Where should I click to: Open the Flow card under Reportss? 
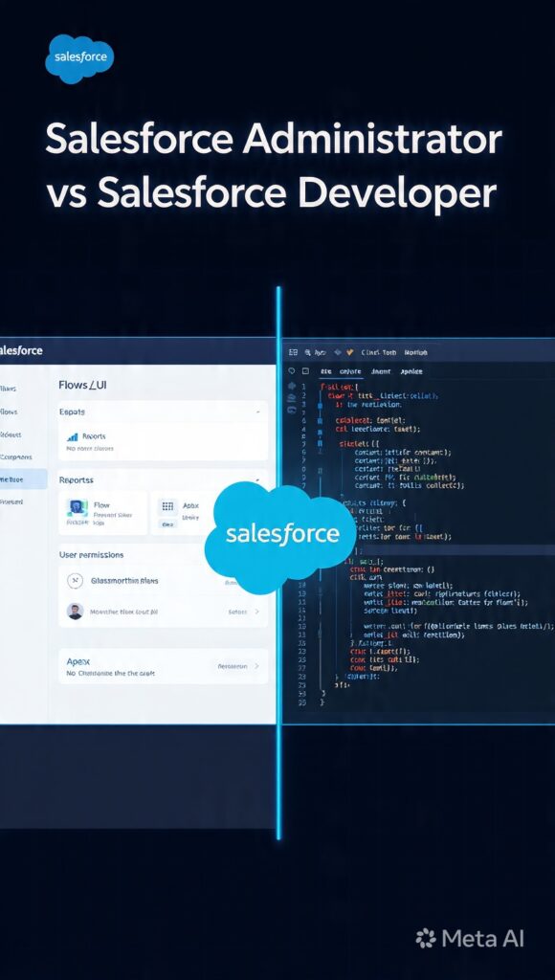(x=103, y=512)
